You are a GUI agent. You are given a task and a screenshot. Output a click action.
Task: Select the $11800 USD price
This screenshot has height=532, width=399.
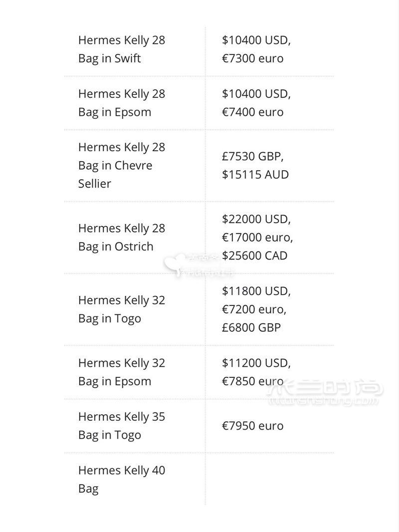pos(256,291)
